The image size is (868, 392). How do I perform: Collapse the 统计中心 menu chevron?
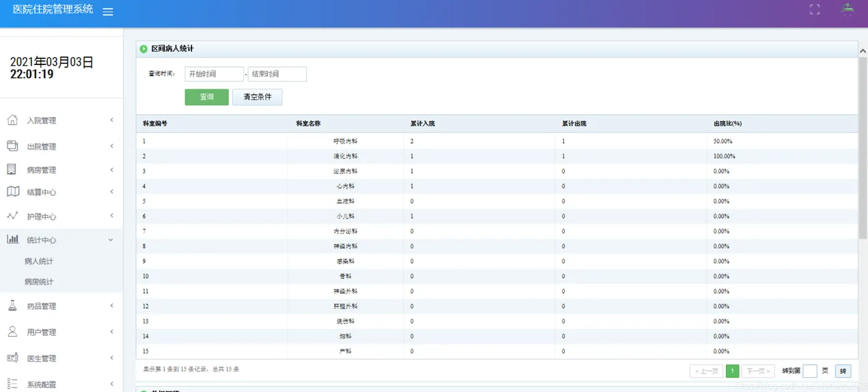[x=111, y=240]
